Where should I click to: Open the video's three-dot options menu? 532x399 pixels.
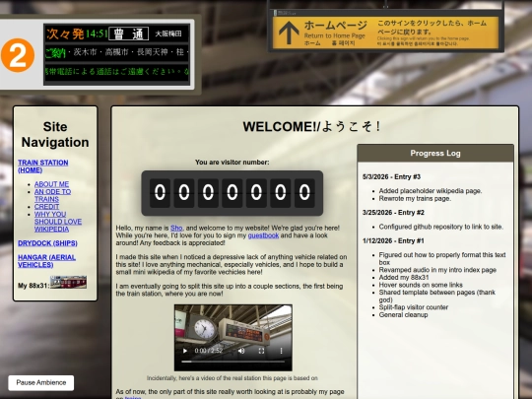tap(281, 351)
